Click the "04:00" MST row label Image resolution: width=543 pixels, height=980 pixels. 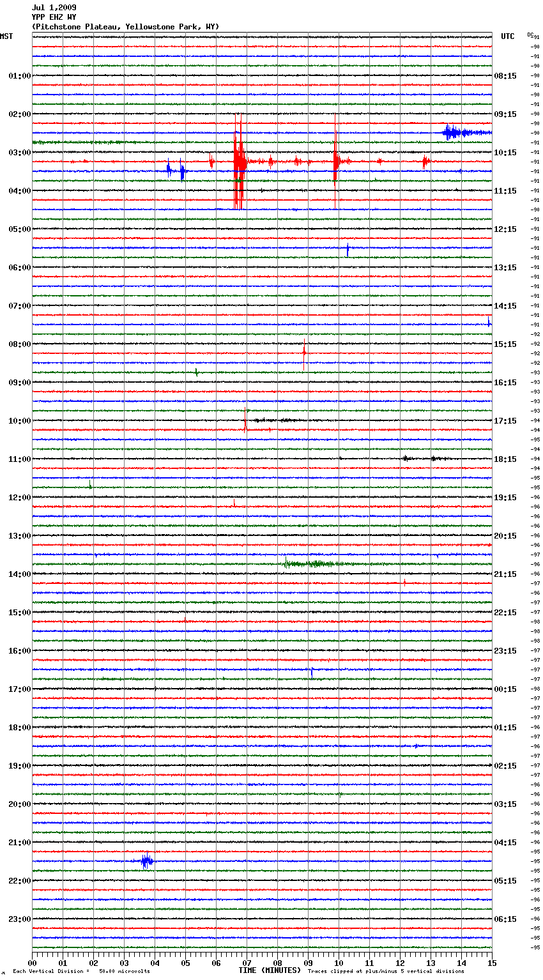point(20,190)
